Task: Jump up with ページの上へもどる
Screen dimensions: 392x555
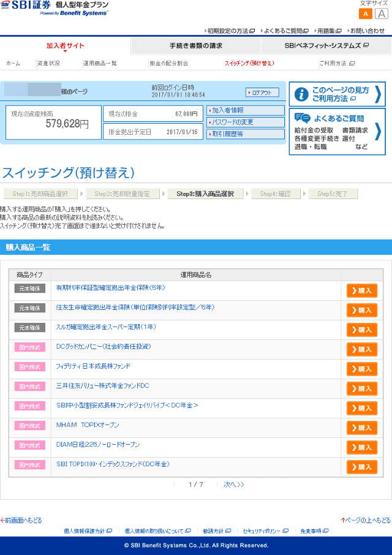Action: point(366,520)
